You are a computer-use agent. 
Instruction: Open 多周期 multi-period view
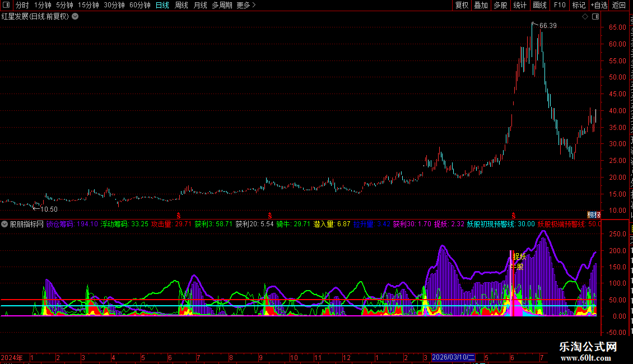click(222, 5)
